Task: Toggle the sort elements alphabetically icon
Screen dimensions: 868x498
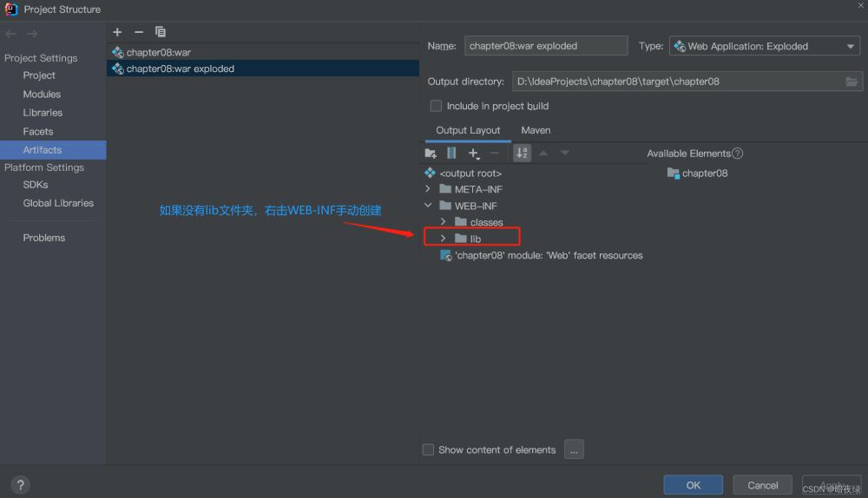Action: (x=522, y=154)
